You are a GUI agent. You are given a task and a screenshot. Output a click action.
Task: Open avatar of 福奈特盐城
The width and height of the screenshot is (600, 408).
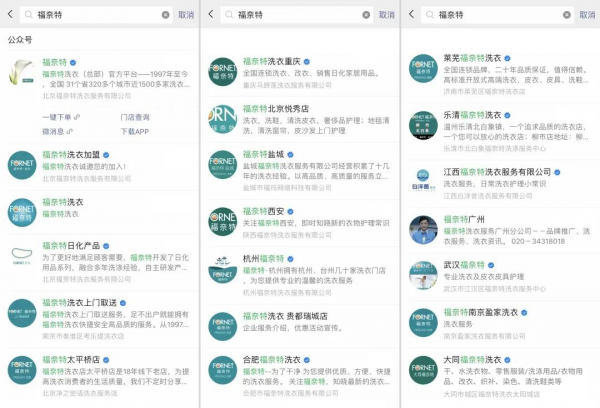click(x=223, y=165)
